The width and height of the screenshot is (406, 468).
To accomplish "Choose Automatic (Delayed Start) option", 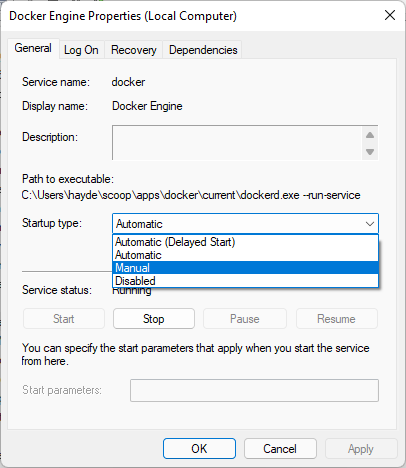I will [x=245, y=242].
